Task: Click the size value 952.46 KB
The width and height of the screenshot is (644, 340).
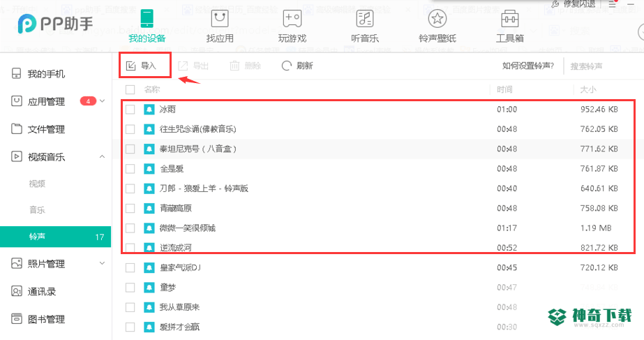Action: point(599,110)
